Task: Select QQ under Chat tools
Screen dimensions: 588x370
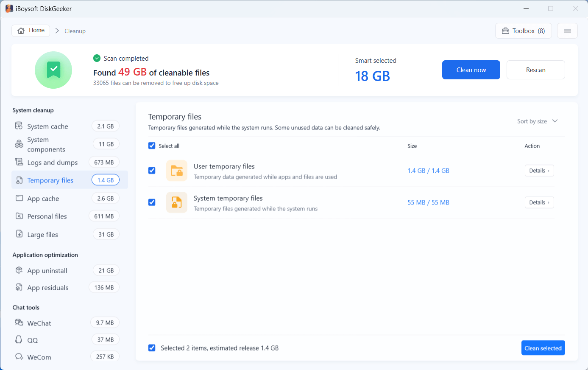Action: tap(70, 339)
